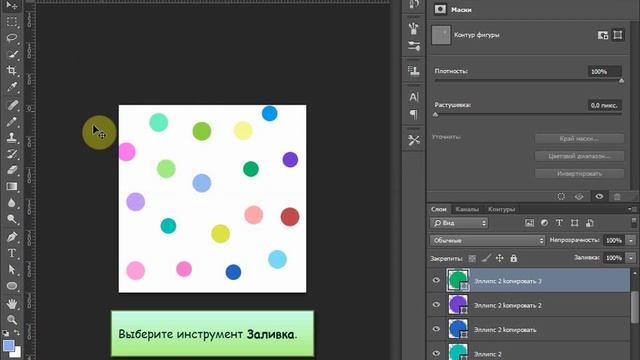Select the Crop tool
640x360 pixels.
(x=12, y=71)
